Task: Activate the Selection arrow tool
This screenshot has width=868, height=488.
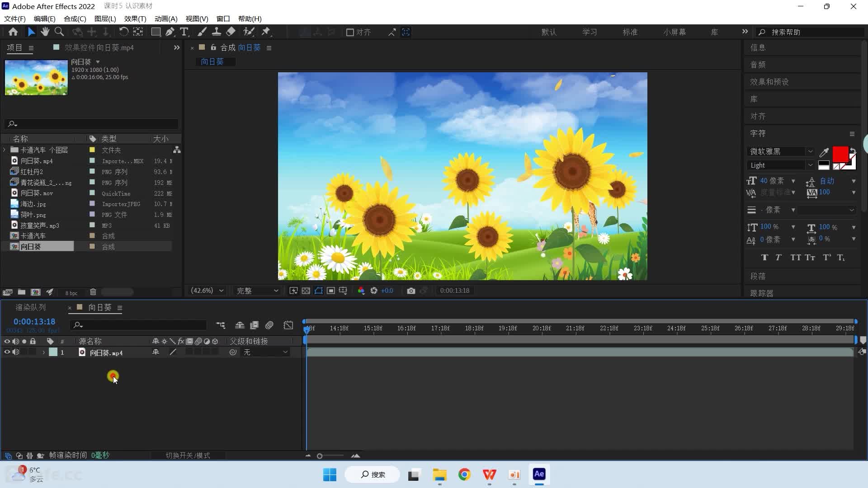Action: tap(31, 32)
